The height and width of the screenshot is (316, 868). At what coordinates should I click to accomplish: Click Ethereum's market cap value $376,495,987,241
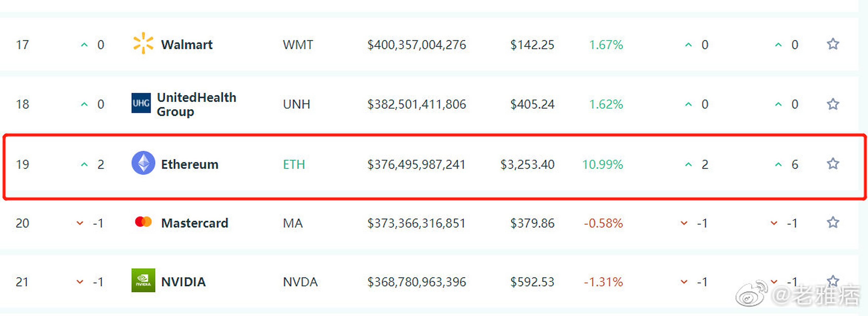(416, 165)
